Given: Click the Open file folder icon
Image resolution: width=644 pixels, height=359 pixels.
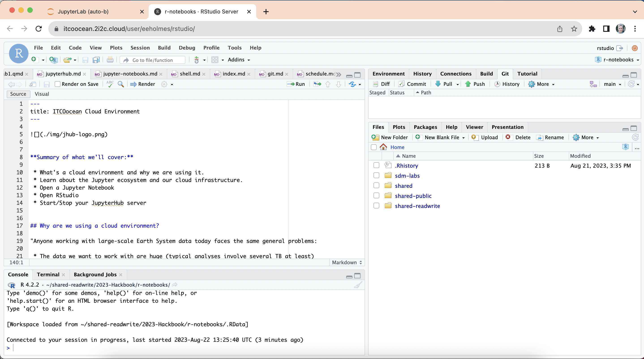Looking at the screenshot, I should coord(67,60).
